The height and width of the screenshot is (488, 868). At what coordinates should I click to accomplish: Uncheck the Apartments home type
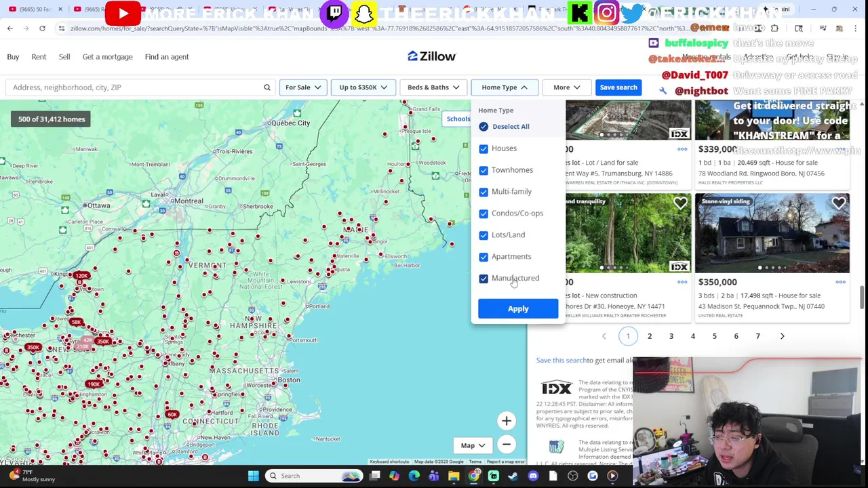[x=484, y=257]
